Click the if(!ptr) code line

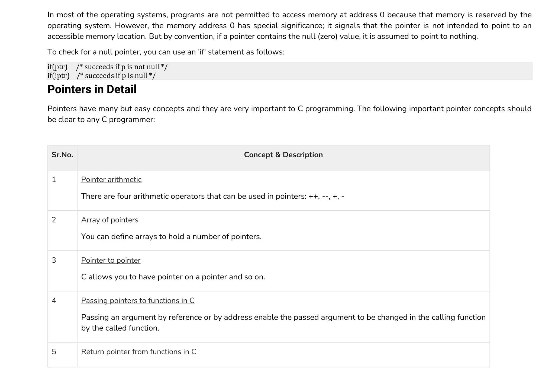(x=101, y=76)
